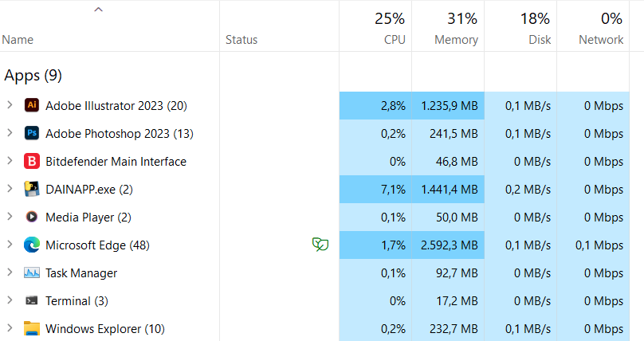Click the Microsoft Edge icon

[32, 245]
